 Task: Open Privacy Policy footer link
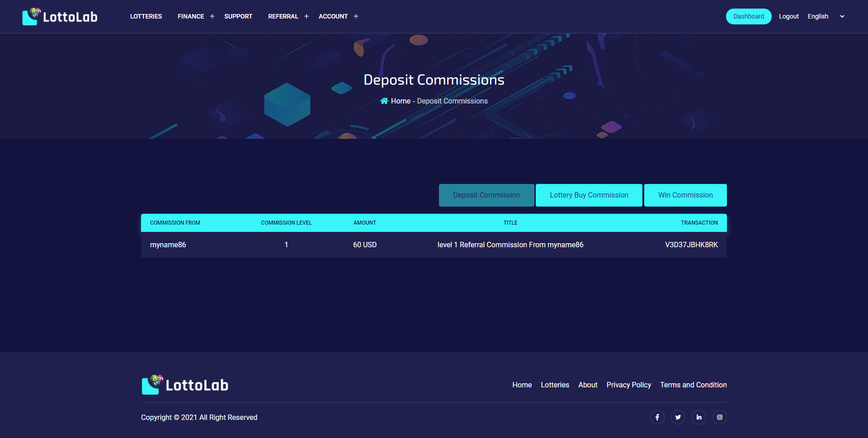[x=628, y=385]
